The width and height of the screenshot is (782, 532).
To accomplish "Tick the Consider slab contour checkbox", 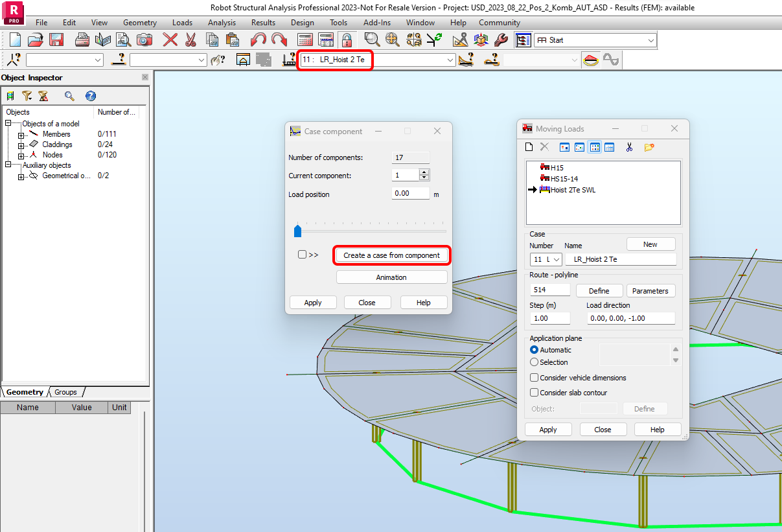I will point(535,393).
